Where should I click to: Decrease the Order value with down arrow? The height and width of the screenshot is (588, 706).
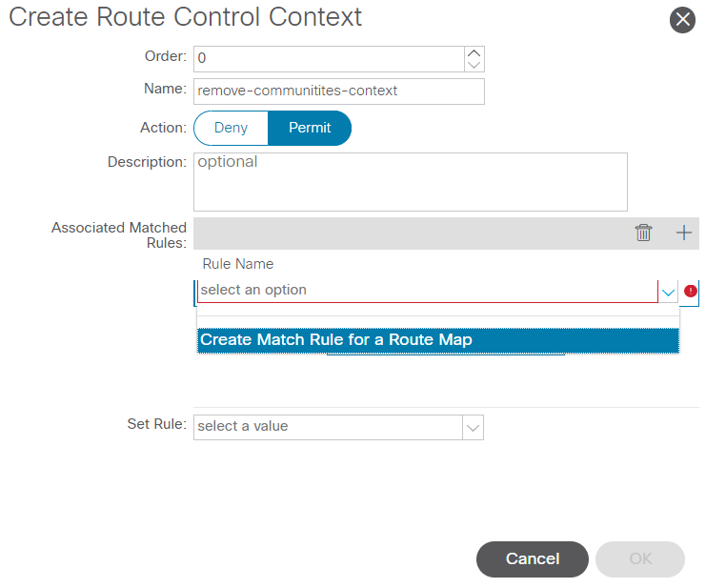click(x=474, y=65)
